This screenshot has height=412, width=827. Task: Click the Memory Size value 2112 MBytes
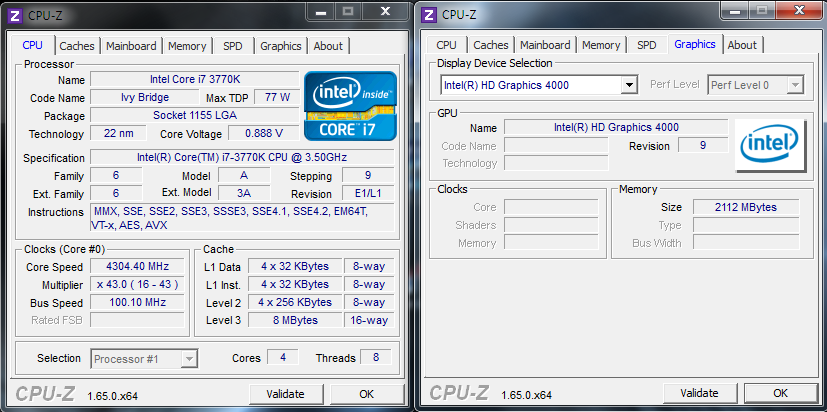click(746, 207)
